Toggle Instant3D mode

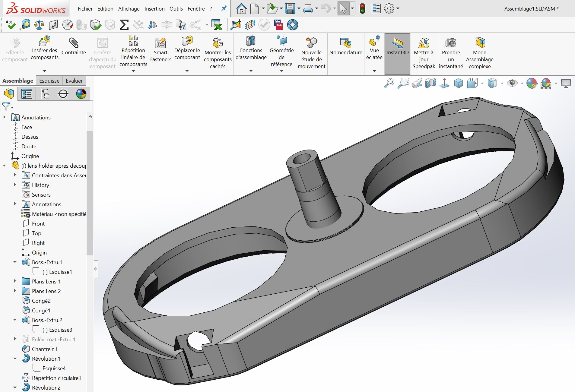click(x=397, y=54)
